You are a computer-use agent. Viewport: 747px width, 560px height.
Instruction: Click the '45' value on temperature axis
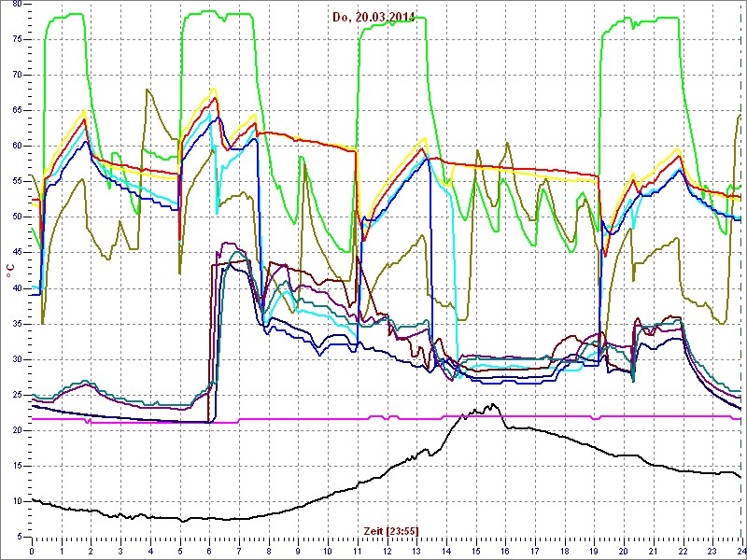(x=17, y=253)
